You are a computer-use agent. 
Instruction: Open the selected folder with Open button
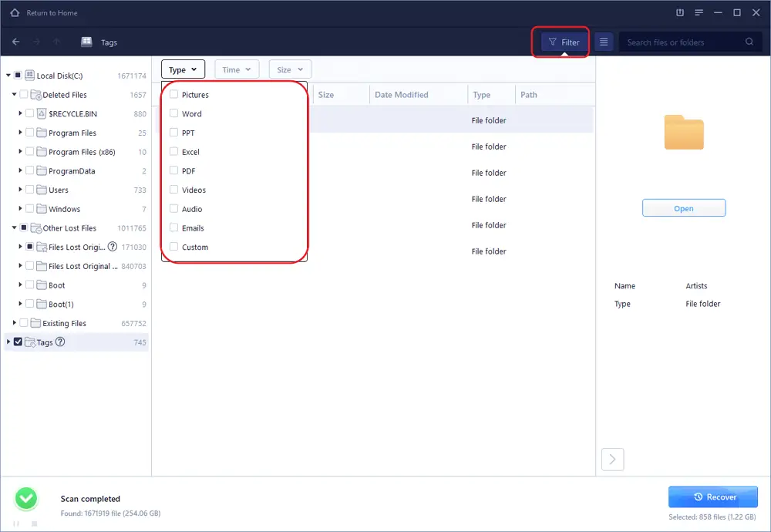(683, 207)
